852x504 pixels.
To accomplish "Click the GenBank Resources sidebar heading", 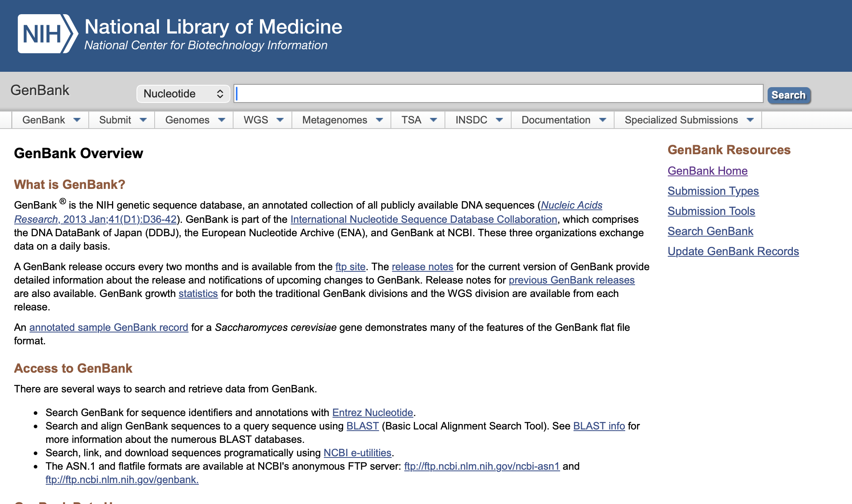I will pos(729,150).
